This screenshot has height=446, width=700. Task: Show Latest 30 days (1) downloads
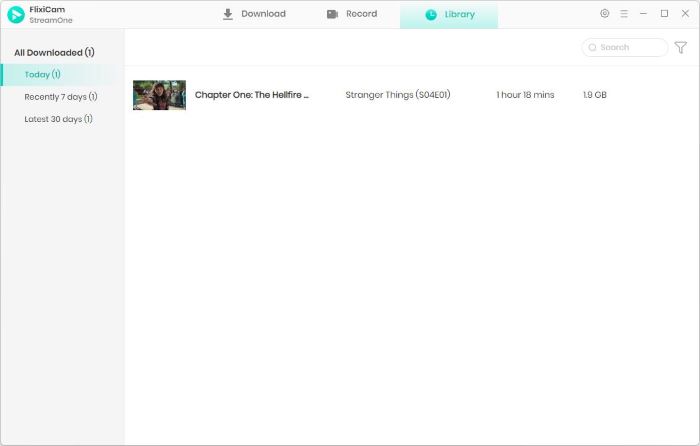click(58, 119)
